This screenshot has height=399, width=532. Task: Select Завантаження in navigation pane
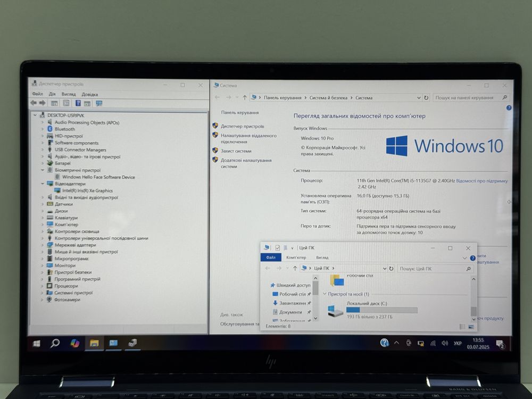(x=292, y=303)
